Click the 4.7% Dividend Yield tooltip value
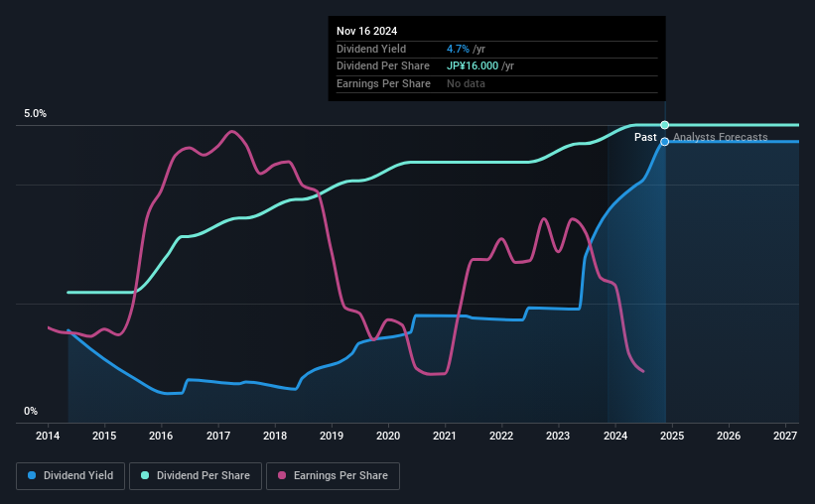Image resolution: width=815 pixels, height=504 pixels. [458, 49]
